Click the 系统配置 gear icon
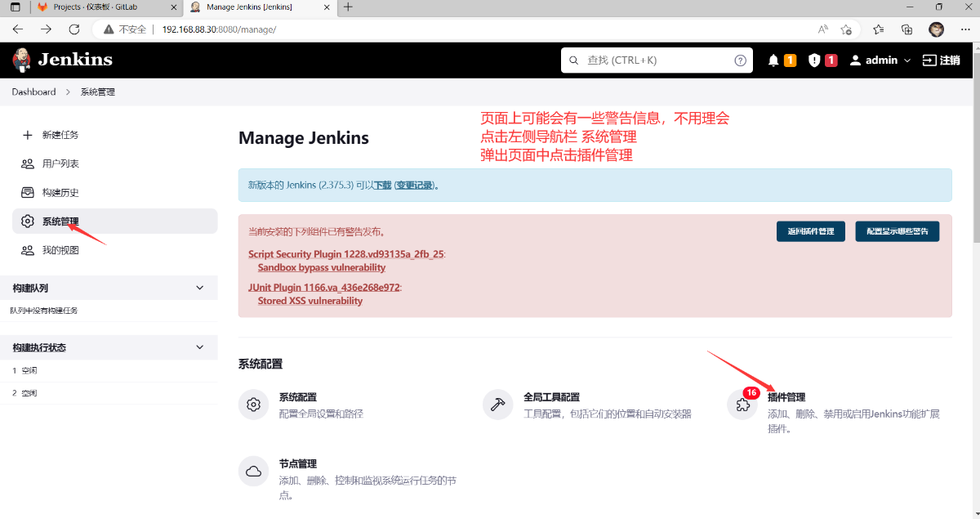Image resolution: width=980 pixels, height=519 pixels. click(x=254, y=405)
